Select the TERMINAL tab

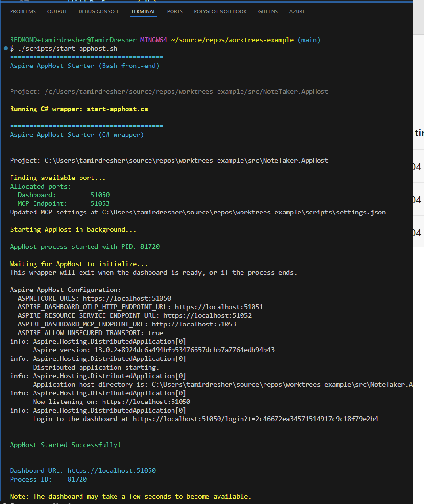[143, 11]
